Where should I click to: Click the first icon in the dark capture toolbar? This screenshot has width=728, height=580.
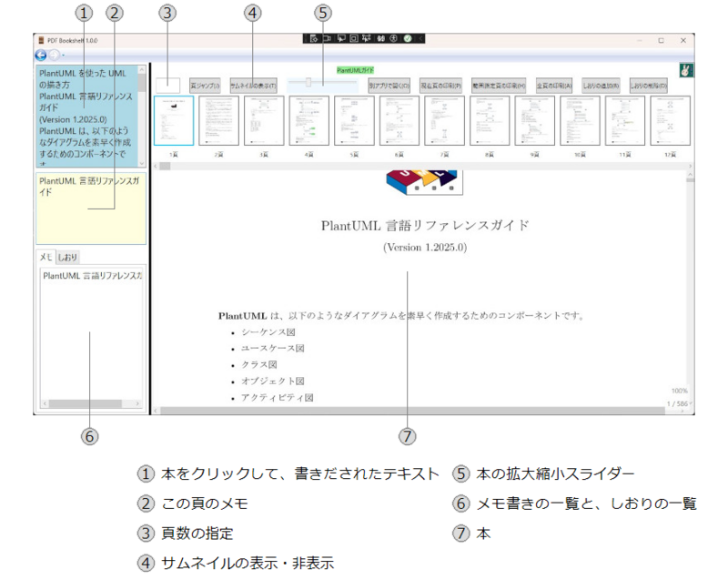click(x=313, y=39)
